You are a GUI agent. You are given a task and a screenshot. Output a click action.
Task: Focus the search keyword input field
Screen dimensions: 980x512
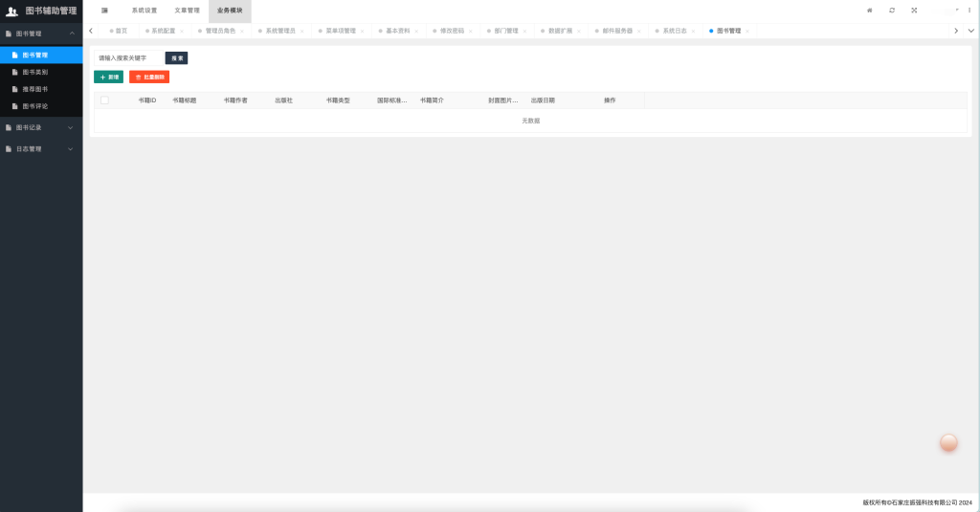128,58
